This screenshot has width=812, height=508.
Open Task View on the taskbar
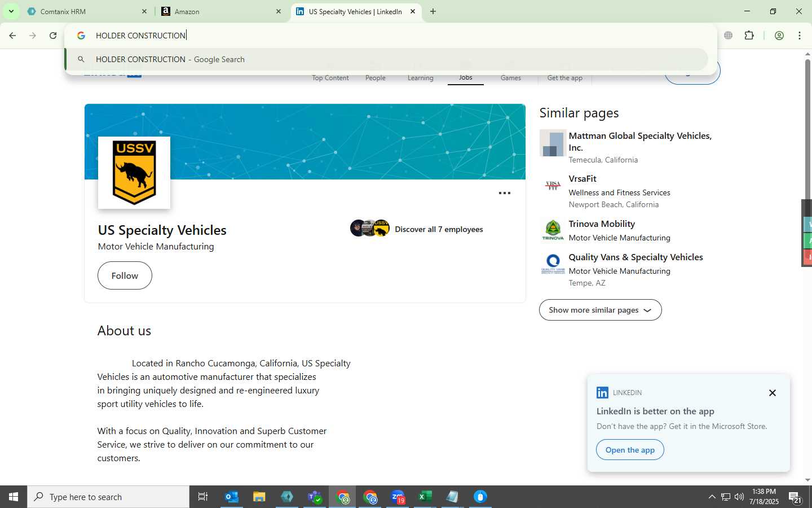coord(203,497)
